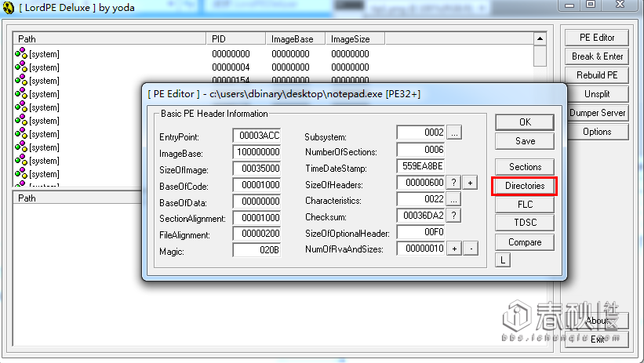644x363 pixels.
Task: Edit the EntryPoint field
Action: [257, 136]
